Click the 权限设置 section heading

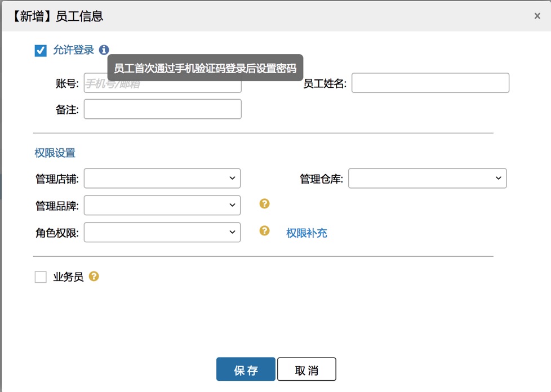[55, 153]
